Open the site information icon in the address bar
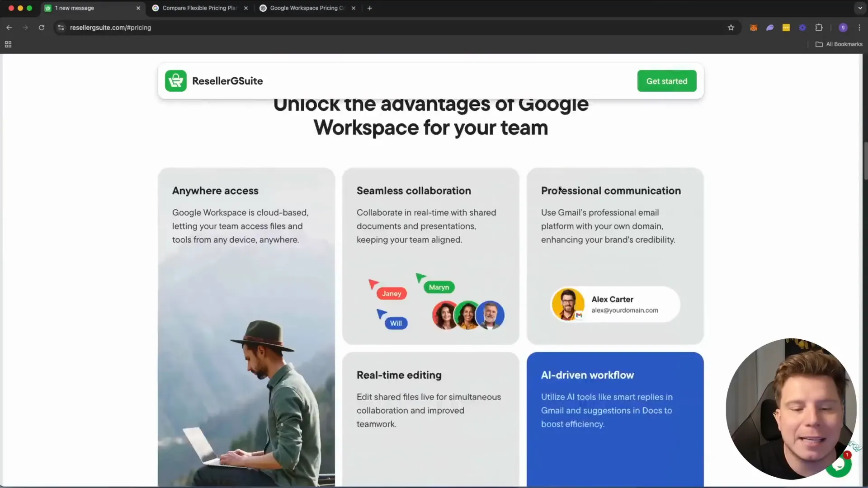Viewport: 868px width, 488px height. point(61,28)
